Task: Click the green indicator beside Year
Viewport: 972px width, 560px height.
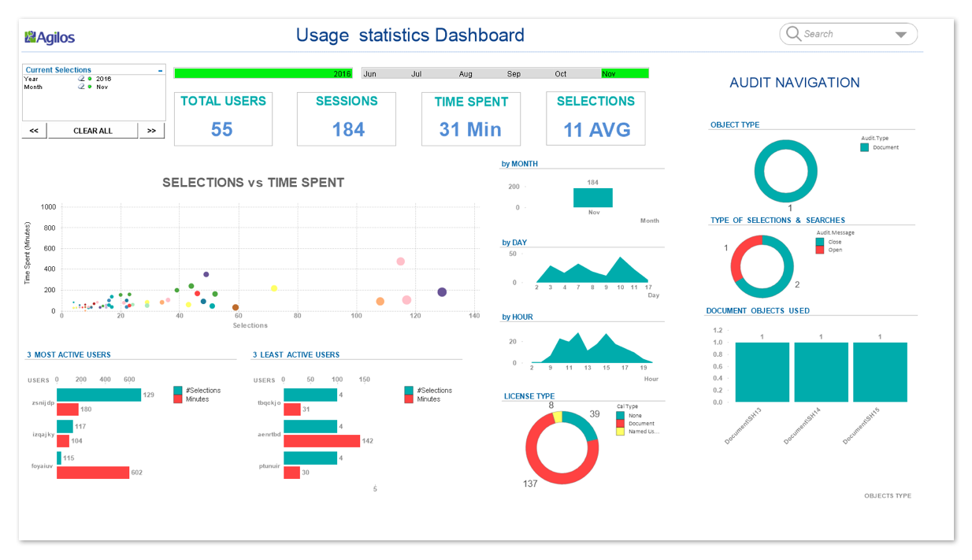Action: pyautogui.click(x=90, y=79)
